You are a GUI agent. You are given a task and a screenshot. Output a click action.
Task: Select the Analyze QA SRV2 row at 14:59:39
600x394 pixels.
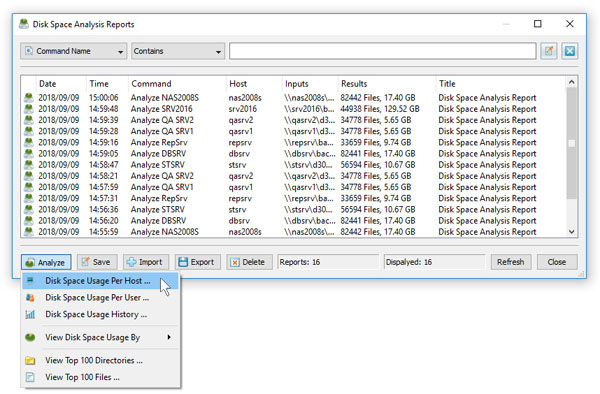293,120
